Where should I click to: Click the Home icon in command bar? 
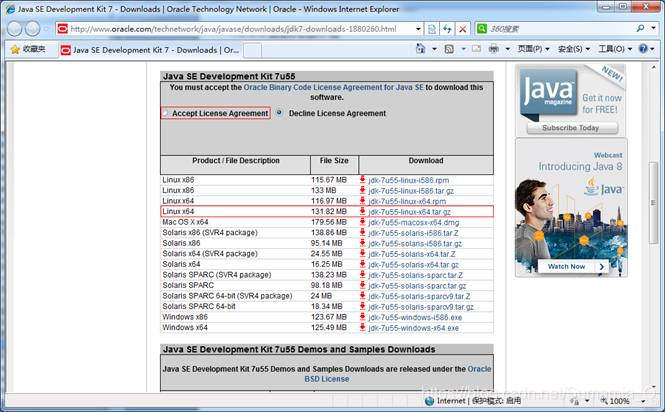[420, 49]
